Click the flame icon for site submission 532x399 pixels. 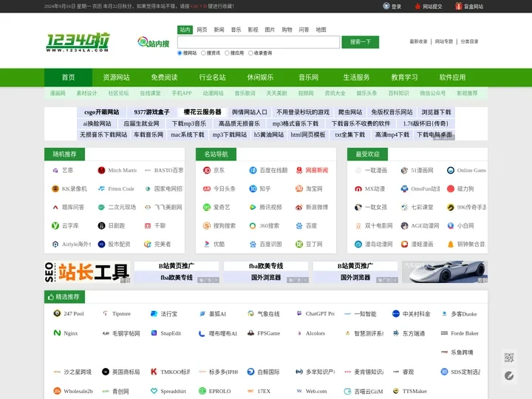coord(417,6)
